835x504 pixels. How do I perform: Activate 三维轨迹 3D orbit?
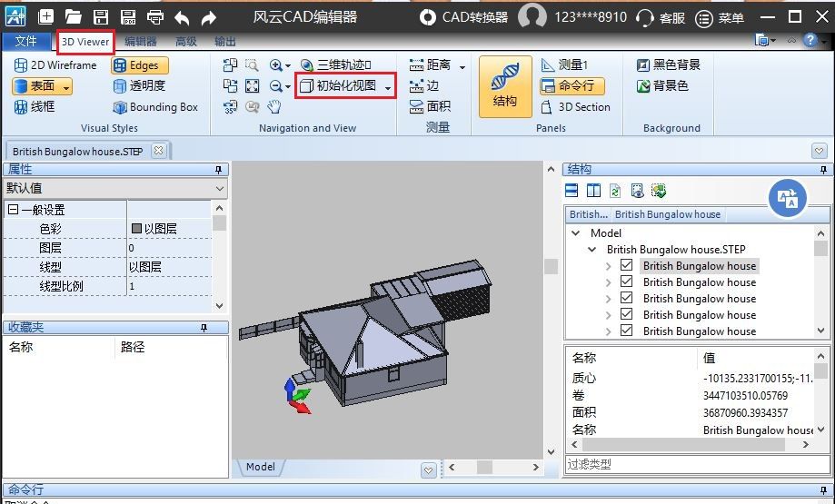(335, 64)
